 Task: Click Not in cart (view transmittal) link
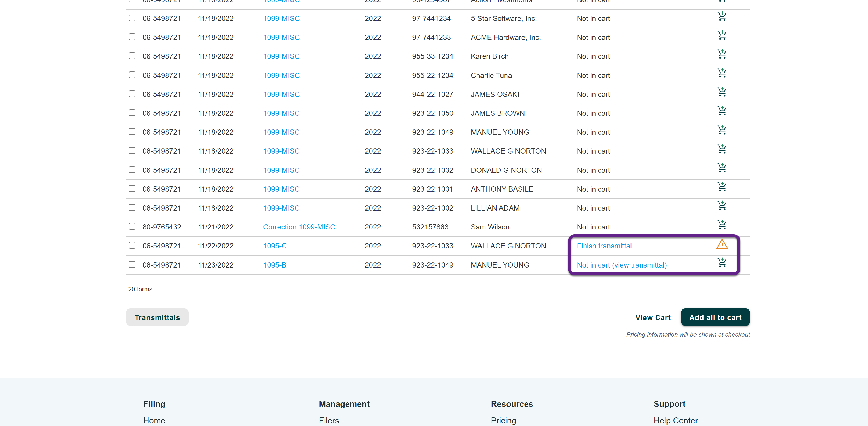tap(621, 265)
